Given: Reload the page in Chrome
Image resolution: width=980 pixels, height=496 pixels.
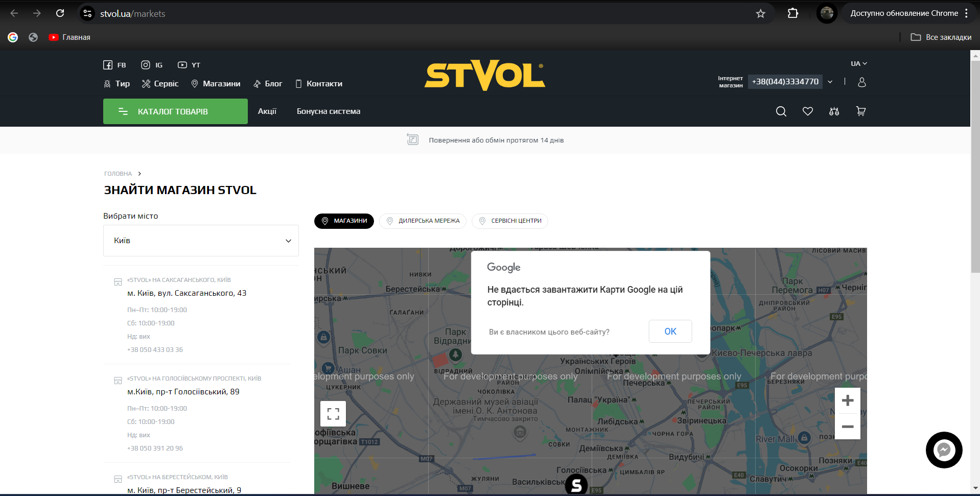Looking at the screenshot, I should coord(60,13).
